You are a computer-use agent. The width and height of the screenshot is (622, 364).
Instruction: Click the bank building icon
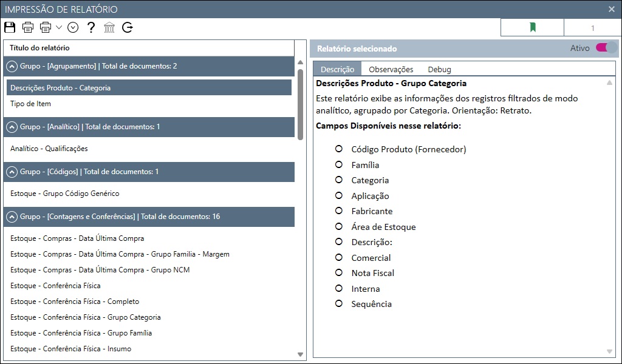tap(109, 27)
